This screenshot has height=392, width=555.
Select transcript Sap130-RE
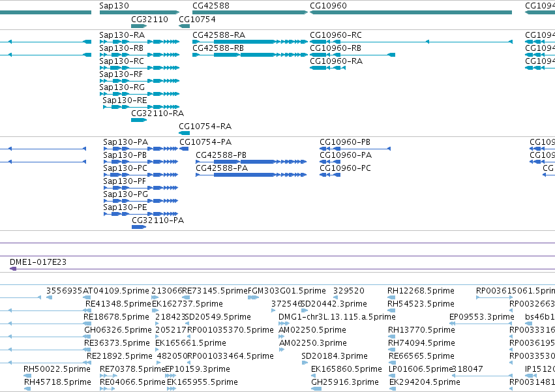coord(142,107)
